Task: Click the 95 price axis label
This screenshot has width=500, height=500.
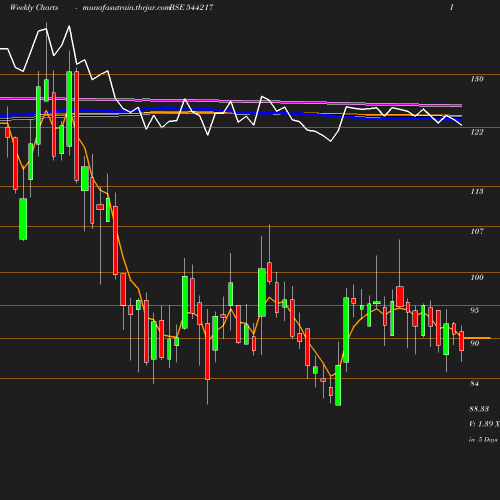Action: (474, 310)
